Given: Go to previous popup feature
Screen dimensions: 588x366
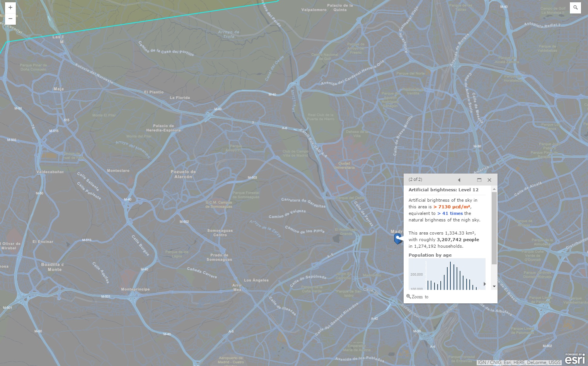Looking at the screenshot, I should tap(459, 180).
